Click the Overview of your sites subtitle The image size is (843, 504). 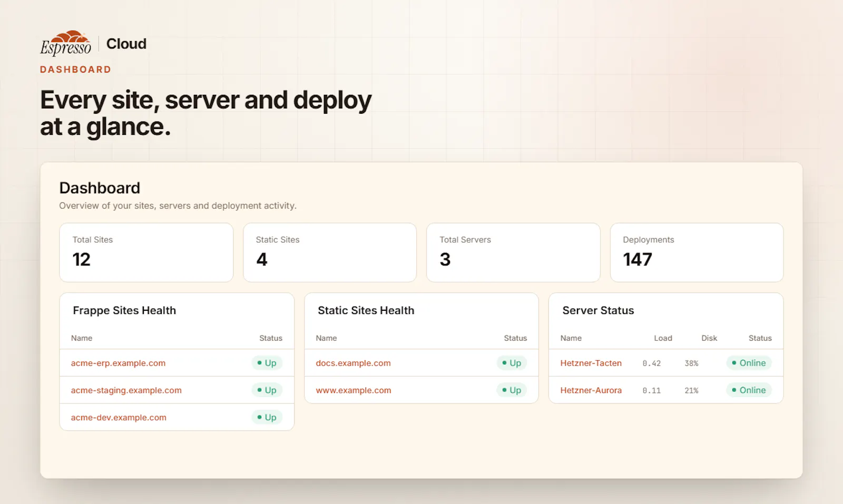coord(178,206)
